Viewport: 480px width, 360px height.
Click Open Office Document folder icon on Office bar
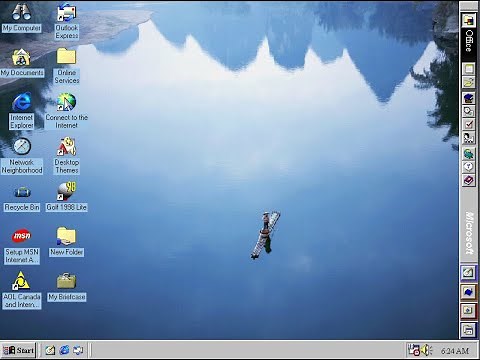[x=469, y=82]
